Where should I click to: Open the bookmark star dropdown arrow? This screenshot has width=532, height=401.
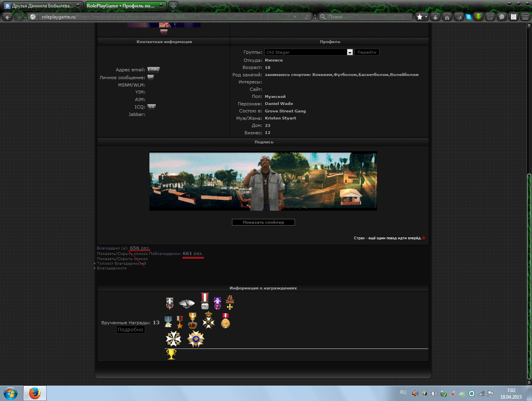tap(426, 17)
